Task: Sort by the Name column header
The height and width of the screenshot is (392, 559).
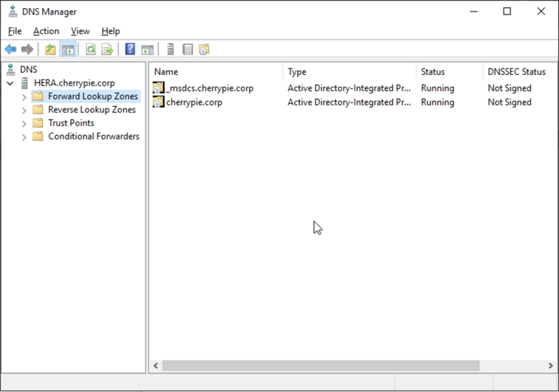Action: 215,72
